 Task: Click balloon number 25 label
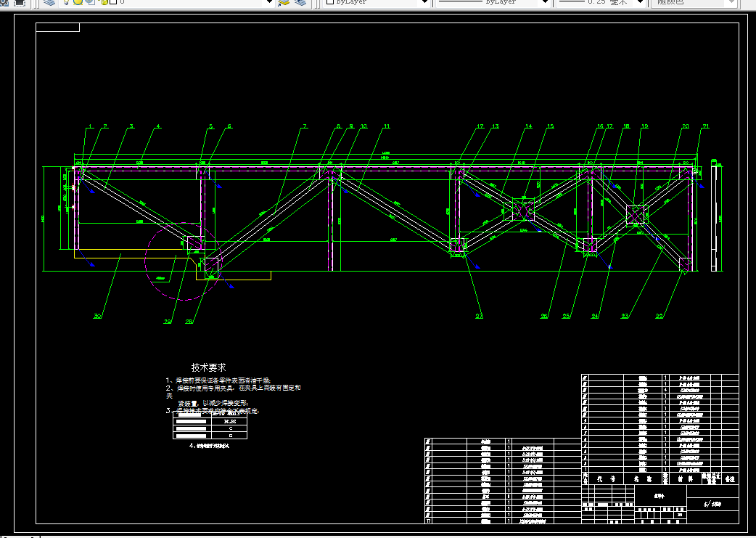566,316
